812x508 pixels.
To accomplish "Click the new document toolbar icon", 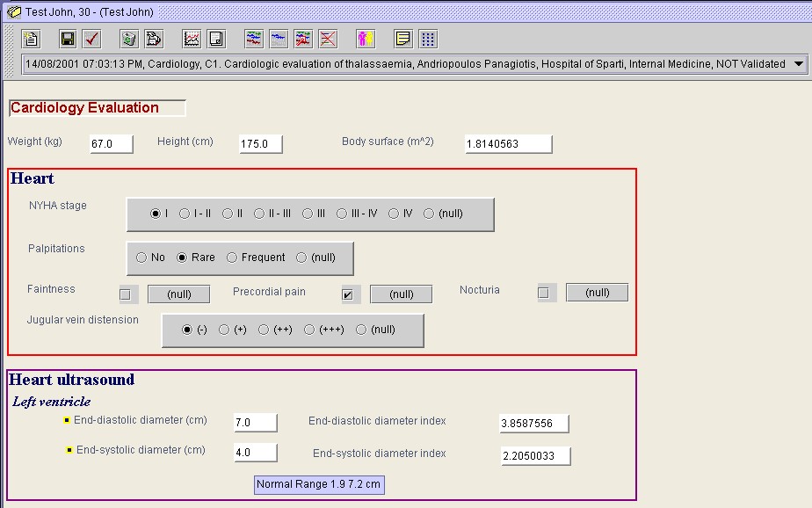I will click(31, 39).
